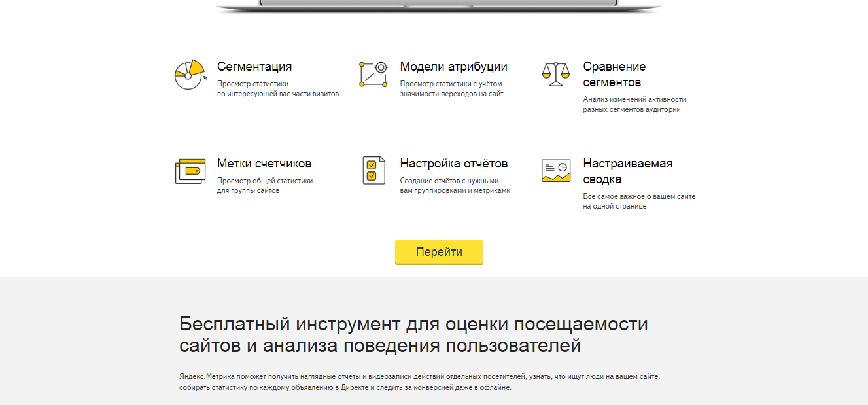Viewport: 868px width, 405px height.
Task: Open the Настройка отчётов heading
Action: [453, 164]
